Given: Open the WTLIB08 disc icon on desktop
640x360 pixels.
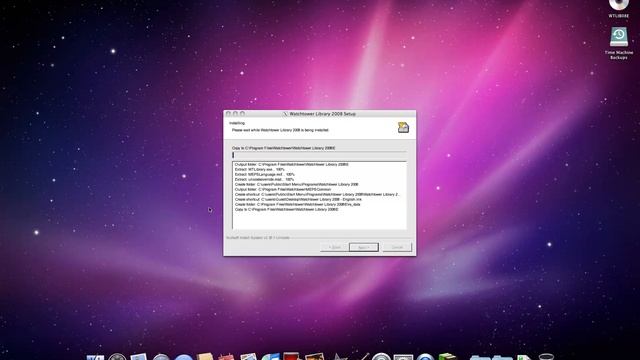Looking at the screenshot, I should click(x=619, y=5).
